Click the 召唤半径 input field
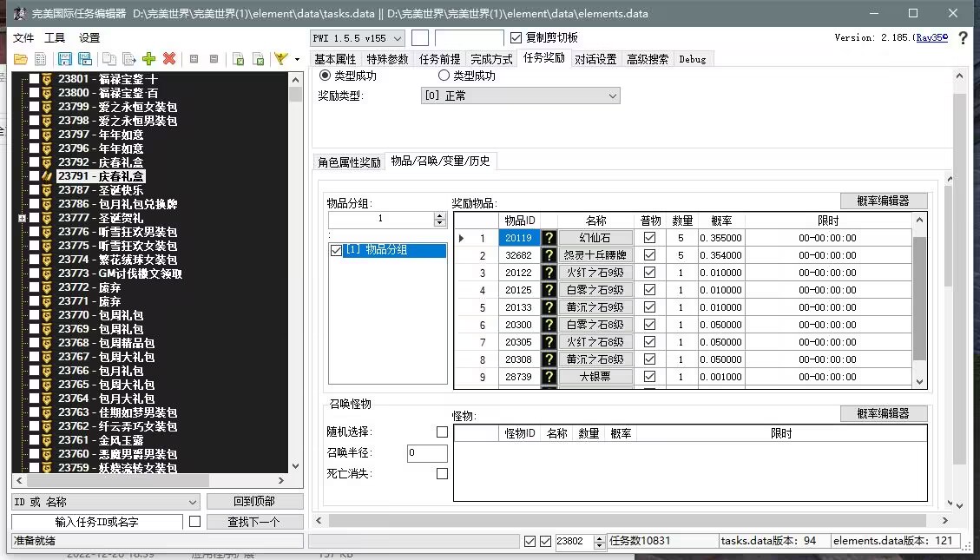This screenshot has height=560, width=980. tap(427, 453)
